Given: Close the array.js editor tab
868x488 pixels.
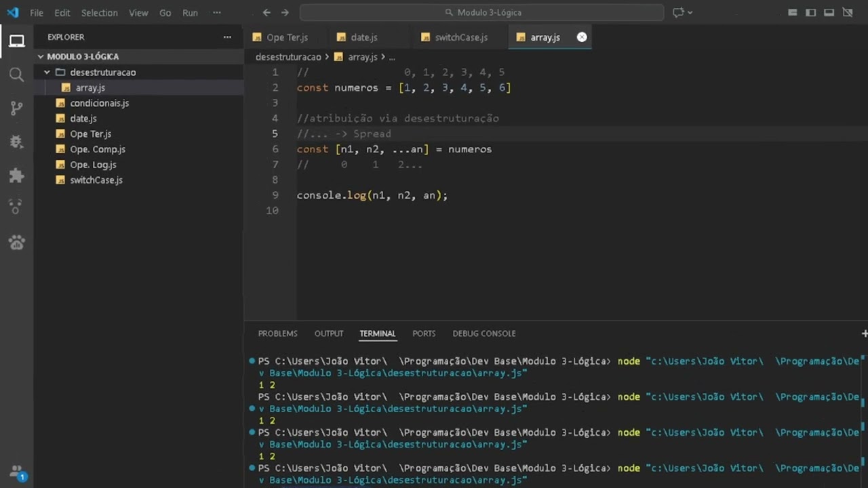Looking at the screenshot, I should (582, 37).
